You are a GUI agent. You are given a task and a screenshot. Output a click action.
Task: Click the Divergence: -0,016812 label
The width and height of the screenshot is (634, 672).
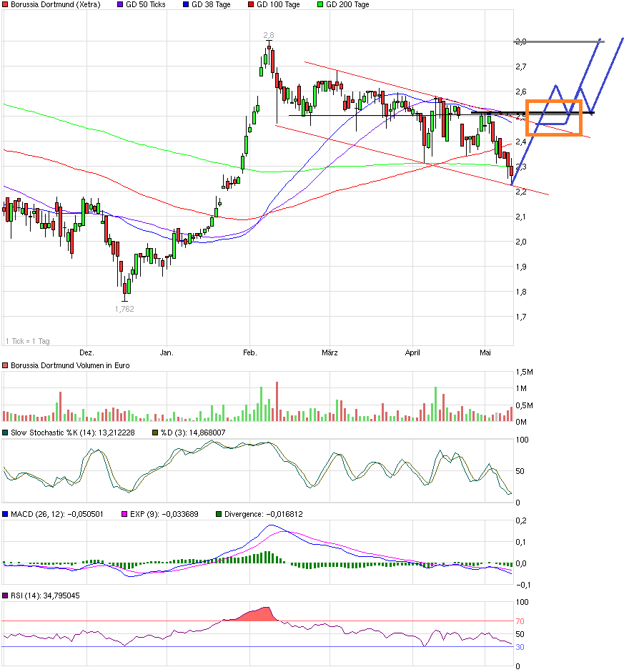pos(264,514)
